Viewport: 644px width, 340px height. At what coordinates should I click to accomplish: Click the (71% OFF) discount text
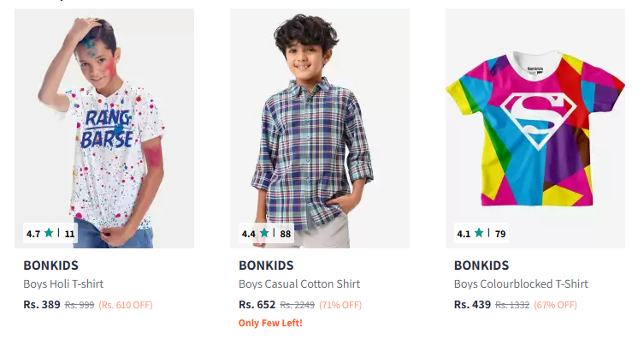pyautogui.click(x=340, y=305)
